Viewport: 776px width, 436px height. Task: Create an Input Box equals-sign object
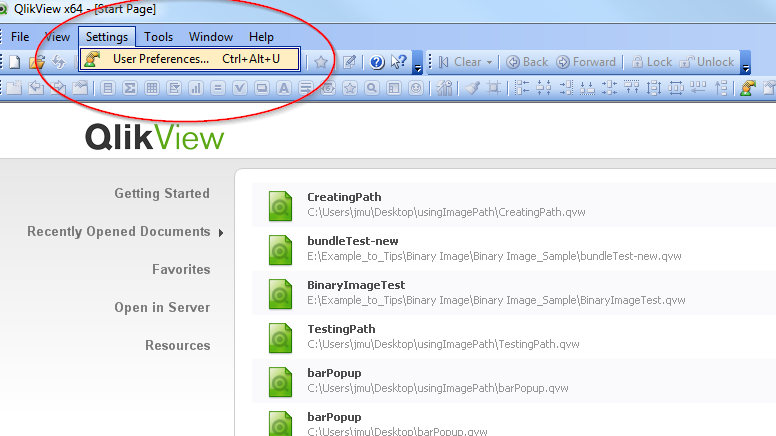[x=218, y=89]
